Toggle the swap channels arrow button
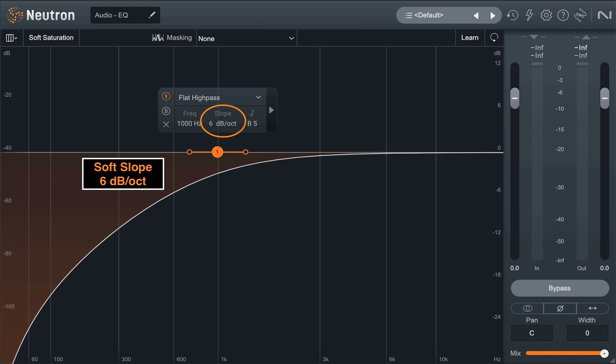The image size is (616, 364). point(593,308)
